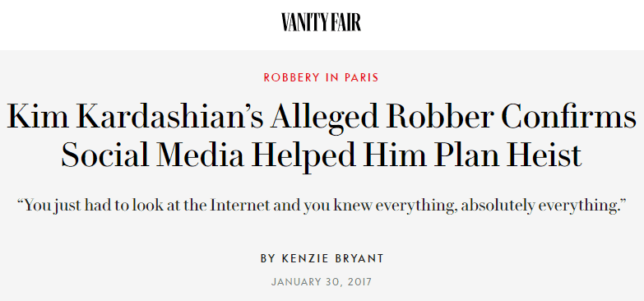Click headline line 'Social Media Helped Him Plan Heist'
Image resolution: width=644 pixels, height=301 pixels.
[322, 156]
